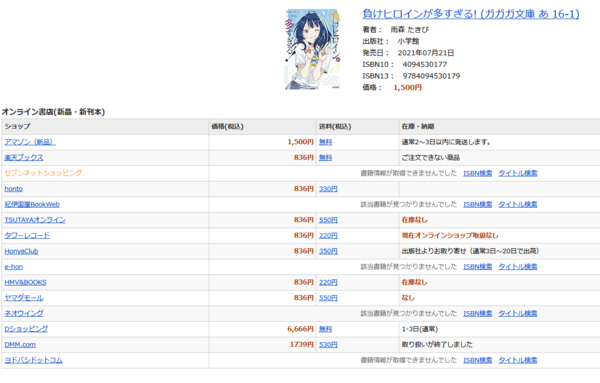Click ISBN検索 in the セブンネットショッピング row
The width and height of the screenshot is (600, 383).
[x=478, y=173]
